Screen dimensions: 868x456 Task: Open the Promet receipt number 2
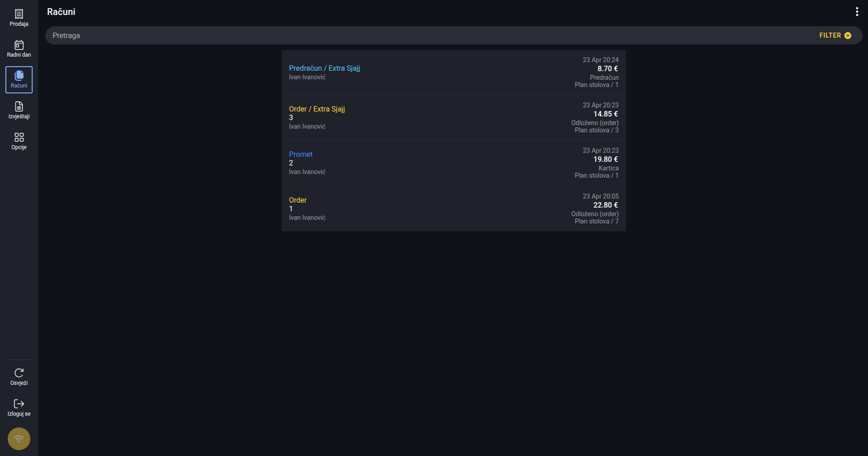[x=301, y=154]
